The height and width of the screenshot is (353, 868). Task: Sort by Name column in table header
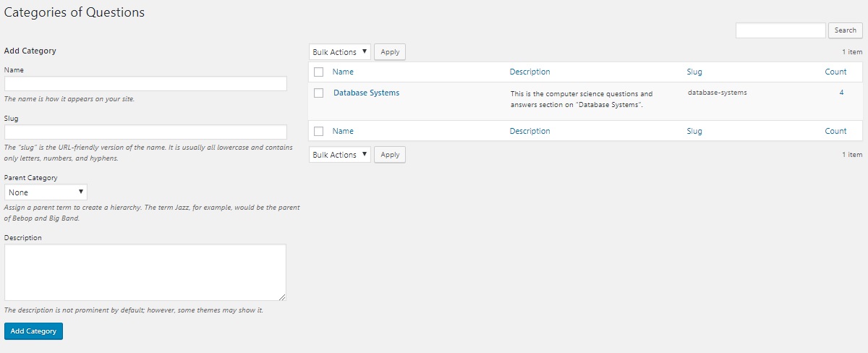click(343, 72)
